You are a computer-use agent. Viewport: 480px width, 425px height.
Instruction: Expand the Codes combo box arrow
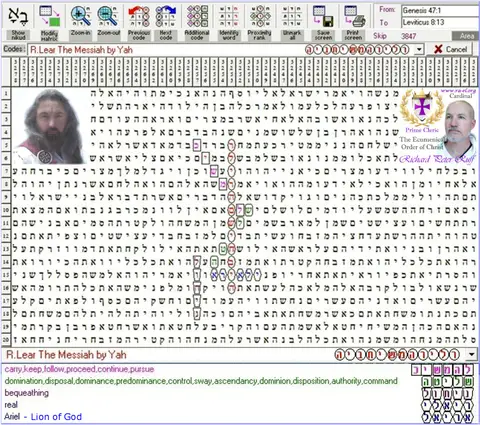[x=419, y=50]
